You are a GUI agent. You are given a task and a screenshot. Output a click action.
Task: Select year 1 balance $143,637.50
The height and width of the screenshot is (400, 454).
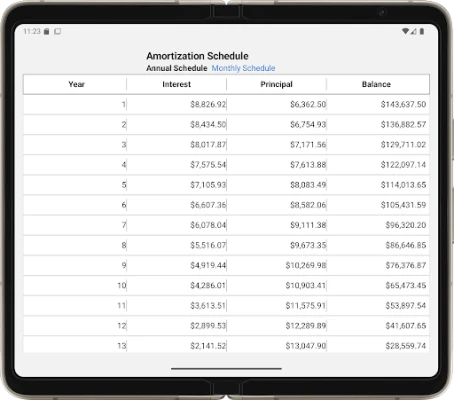tap(403, 104)
